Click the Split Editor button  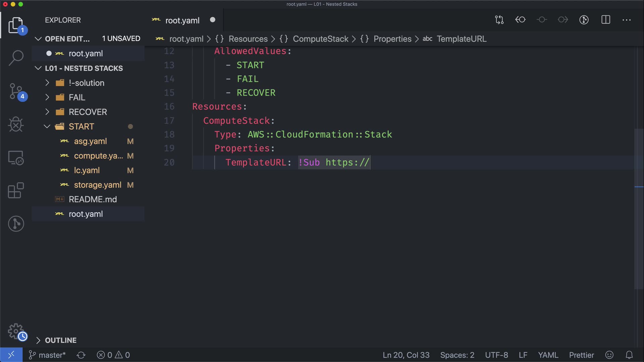[606, 20]
